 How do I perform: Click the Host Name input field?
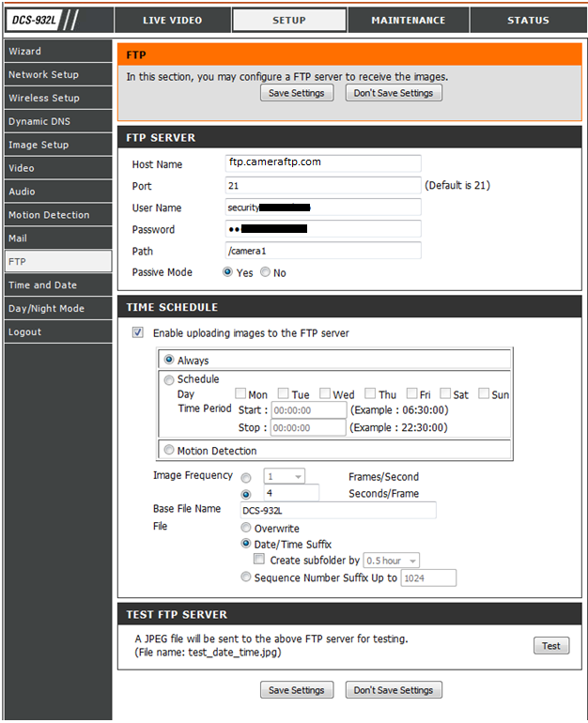click(323, 163)
